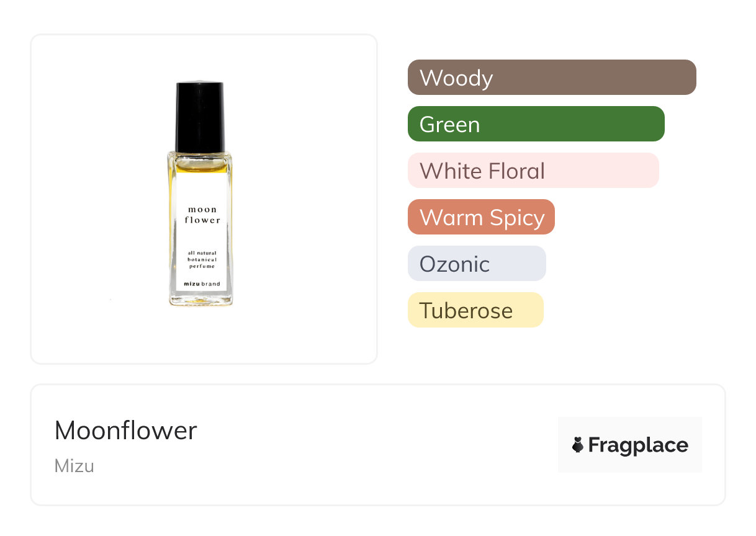The height and width of the screenshot is (536, 756).
Task: Click the Moonflower perfume title
Action: pos(125,431)
